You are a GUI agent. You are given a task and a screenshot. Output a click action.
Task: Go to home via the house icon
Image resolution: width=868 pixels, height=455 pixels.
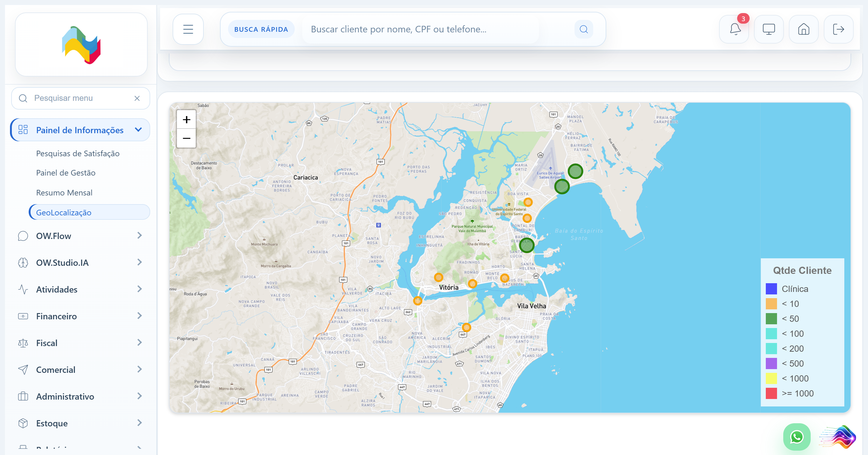(804, 29)
